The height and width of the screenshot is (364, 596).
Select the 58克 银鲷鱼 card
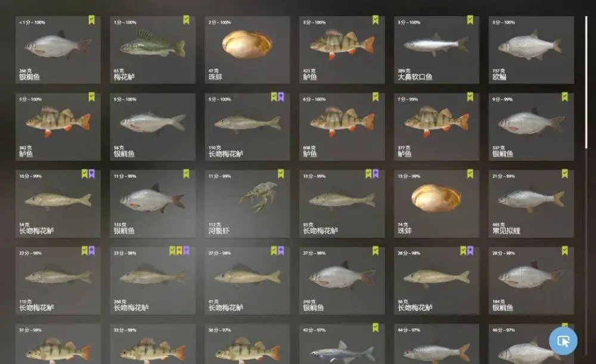pos(153,127)
